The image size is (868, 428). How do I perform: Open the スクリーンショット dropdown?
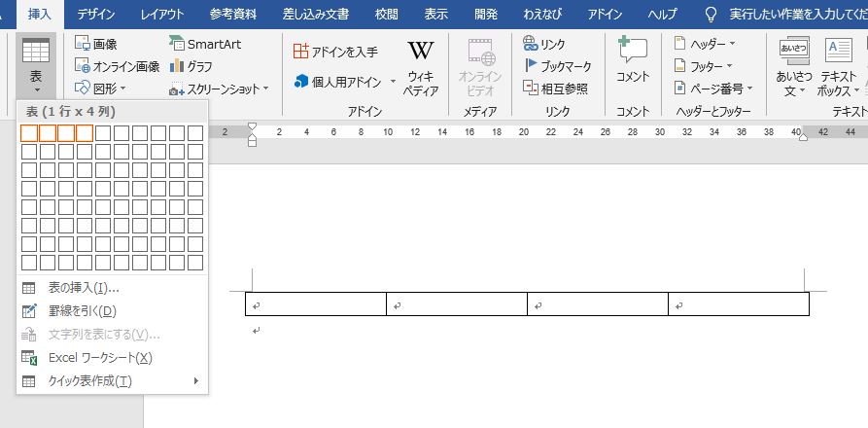(220, 89)
